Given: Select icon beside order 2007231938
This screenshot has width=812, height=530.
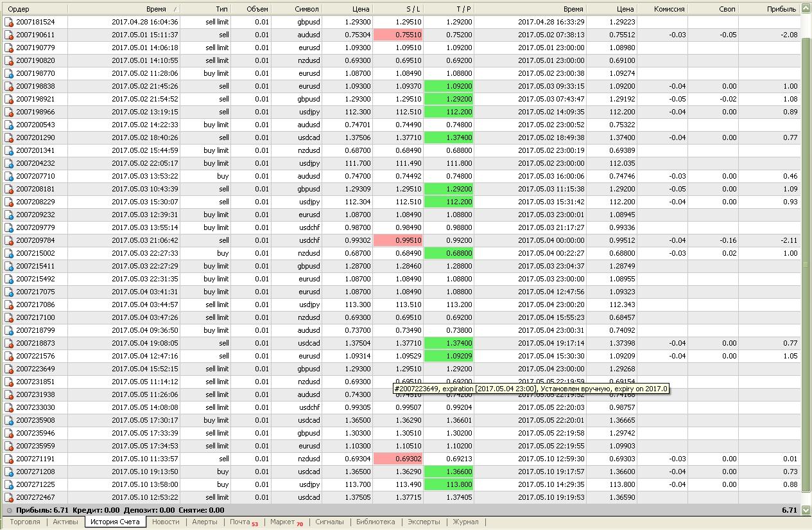Looking at the screenshot, I should [x=9, y=394].
